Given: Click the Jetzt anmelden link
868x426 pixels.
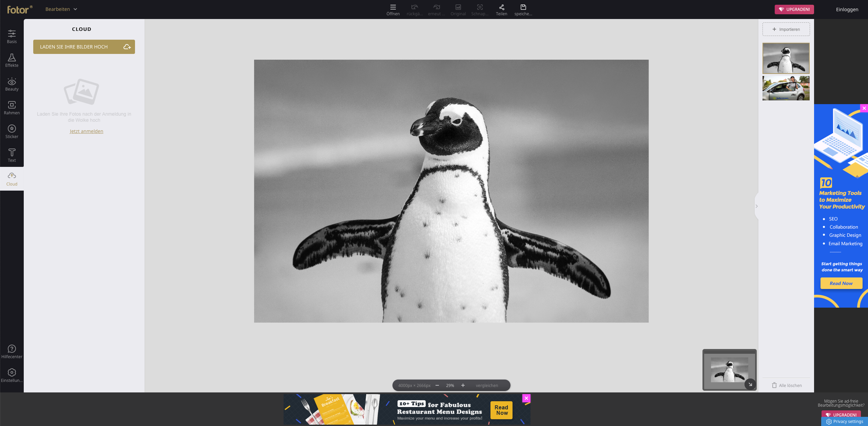Looking at the screenshot, I should point(86,131).
